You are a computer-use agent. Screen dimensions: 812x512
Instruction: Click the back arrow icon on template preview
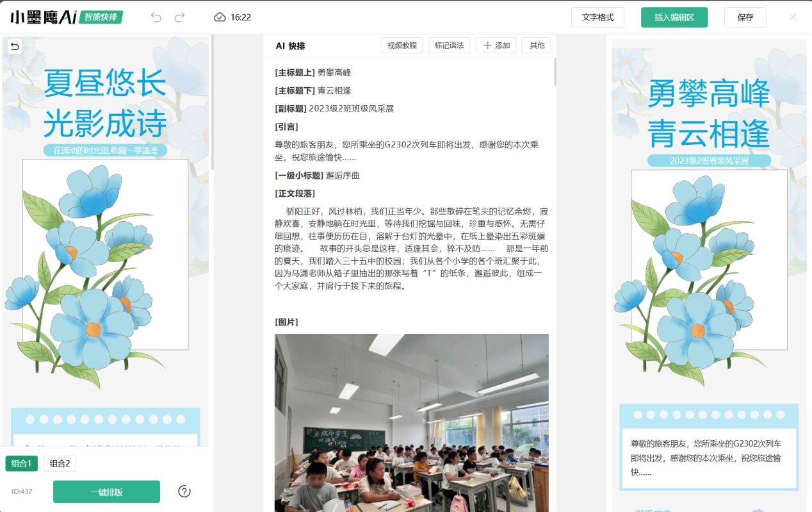pos(14,46)
